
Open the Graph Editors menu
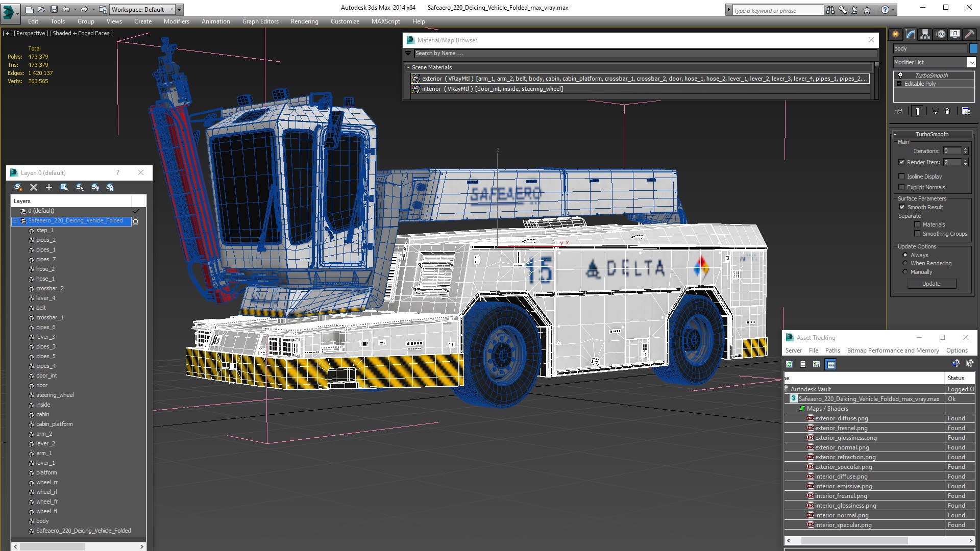[x=260, y=21]
